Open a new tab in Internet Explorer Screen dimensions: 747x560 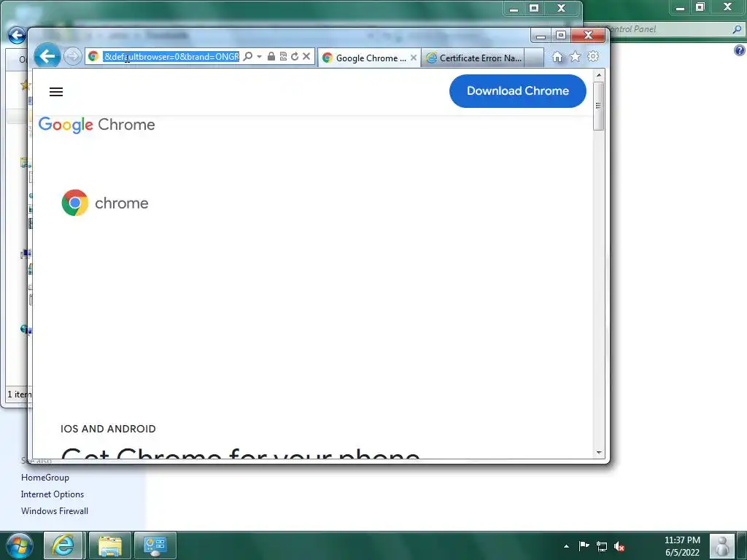534,58
